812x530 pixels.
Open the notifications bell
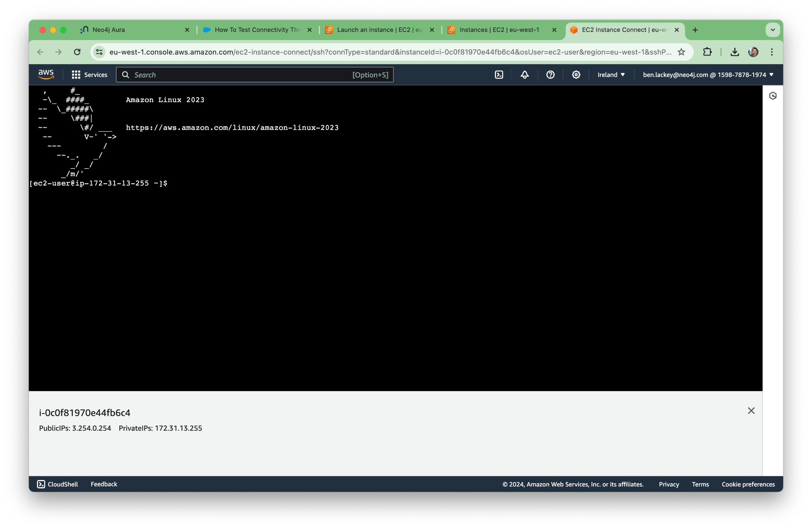[525, 75]
